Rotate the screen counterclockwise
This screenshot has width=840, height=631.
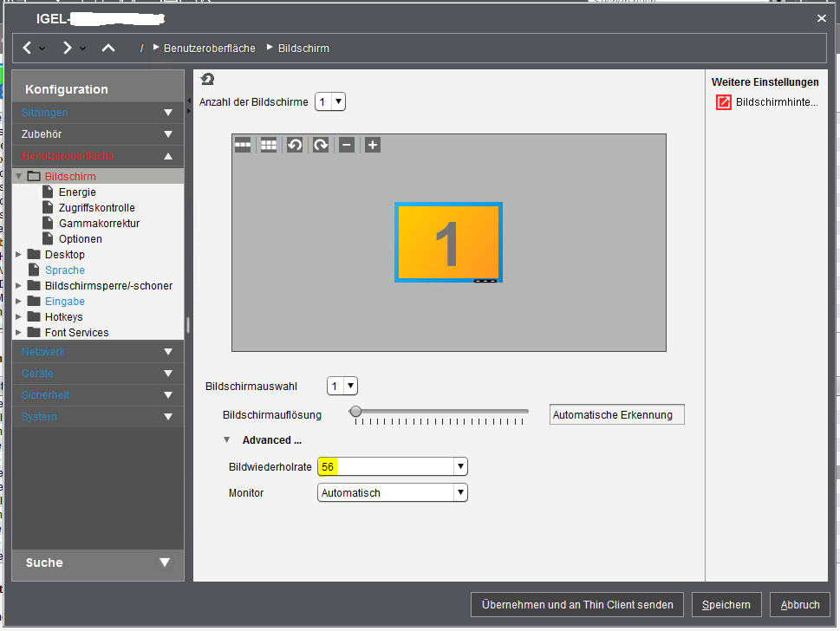coord(295,145)
